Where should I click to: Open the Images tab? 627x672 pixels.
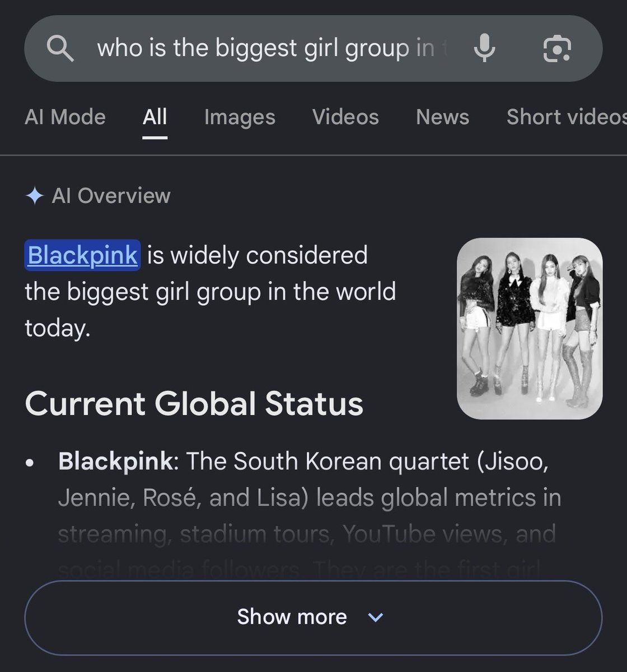point(240,117)
